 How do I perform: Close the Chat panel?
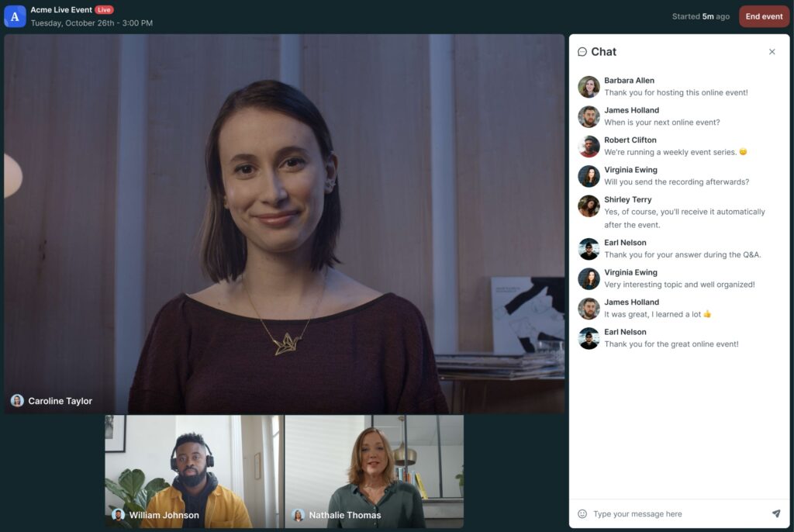772,52
